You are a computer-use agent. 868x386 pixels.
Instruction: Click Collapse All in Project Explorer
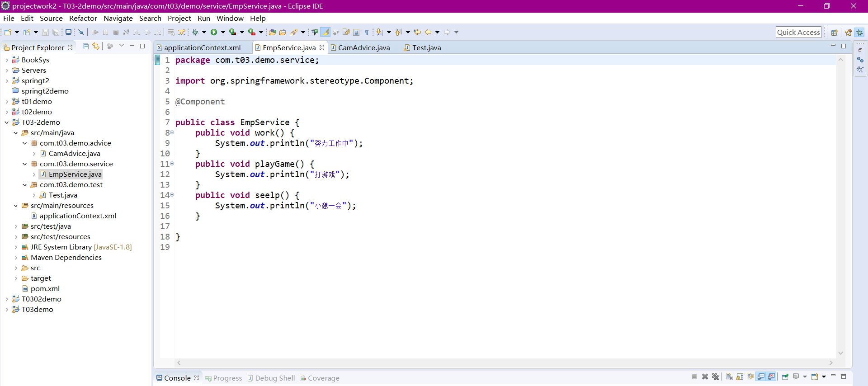pyautogui.click(x=85, y=46)
